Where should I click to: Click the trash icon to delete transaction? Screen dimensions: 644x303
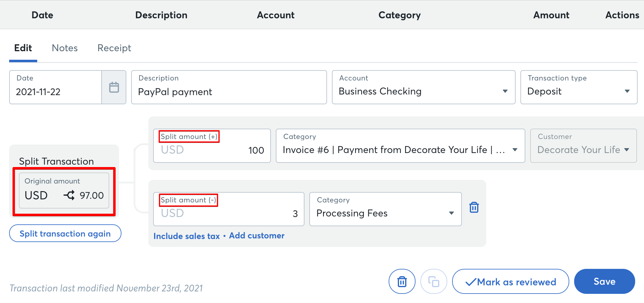[402, 281]
